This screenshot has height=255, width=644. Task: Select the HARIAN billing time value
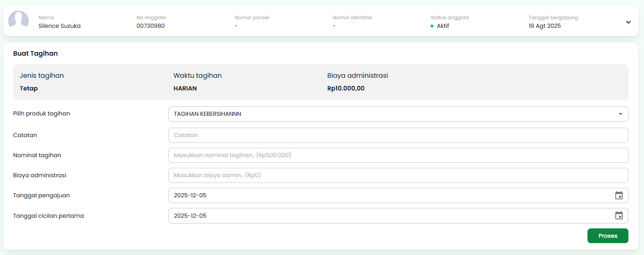[185, 88]
